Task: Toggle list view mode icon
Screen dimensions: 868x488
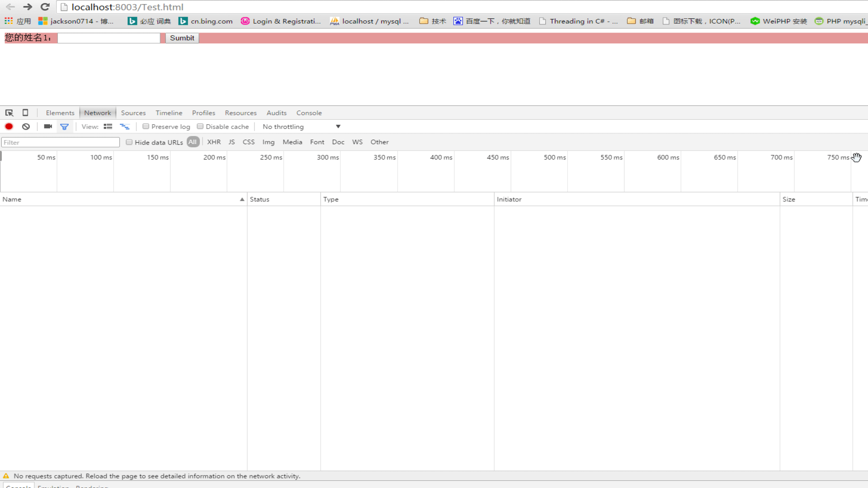Action: [x=108, y=127]
